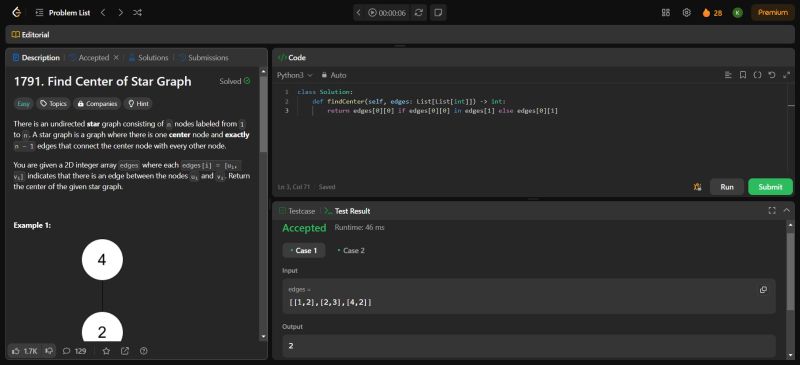
Task: Click the Premium button
Action: pos(772,13)
